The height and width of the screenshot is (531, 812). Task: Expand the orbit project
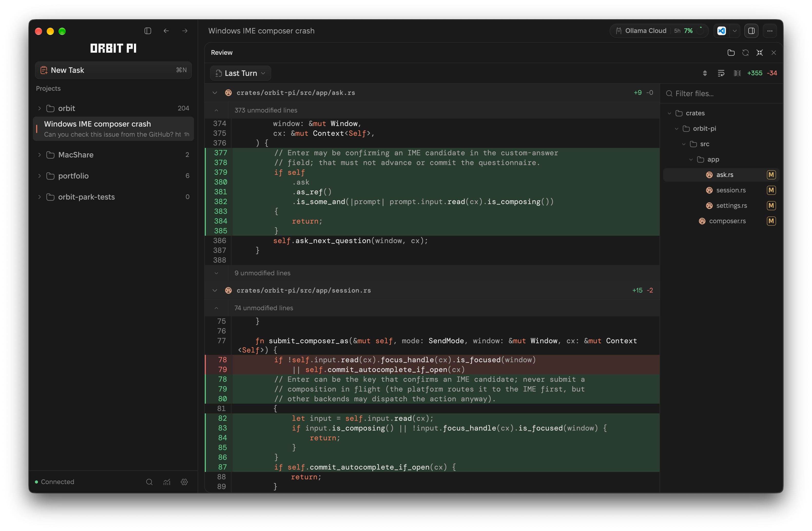tap(40, 108)
